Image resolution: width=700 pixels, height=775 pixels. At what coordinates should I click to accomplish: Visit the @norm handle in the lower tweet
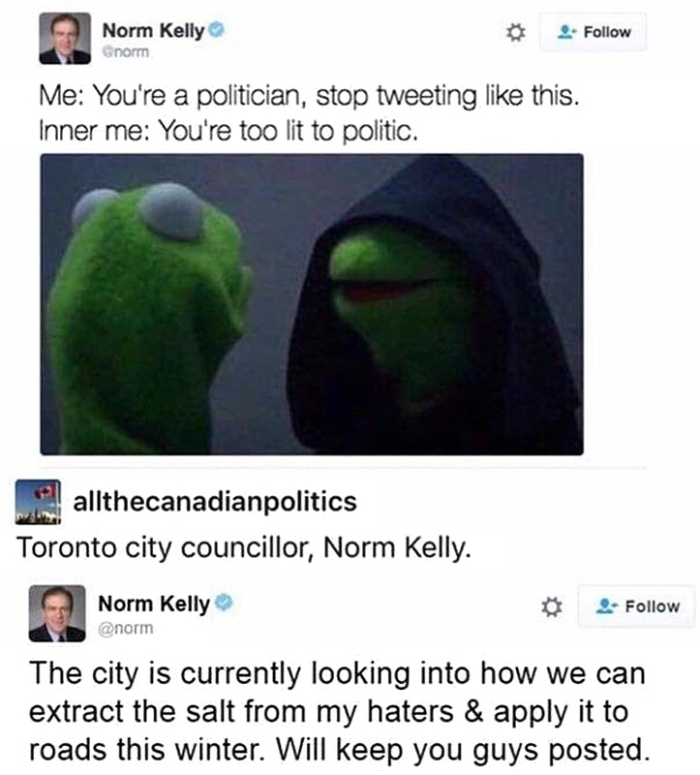pyautogui.click(x=126, y=628)
